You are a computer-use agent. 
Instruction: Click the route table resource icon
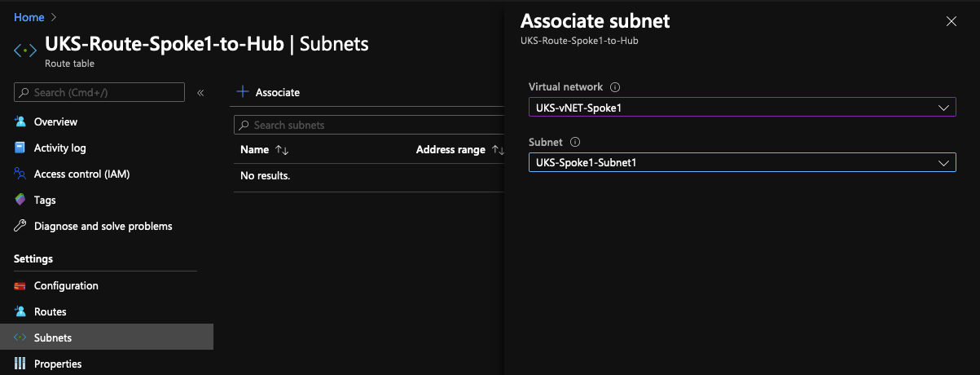pos(25,50)
